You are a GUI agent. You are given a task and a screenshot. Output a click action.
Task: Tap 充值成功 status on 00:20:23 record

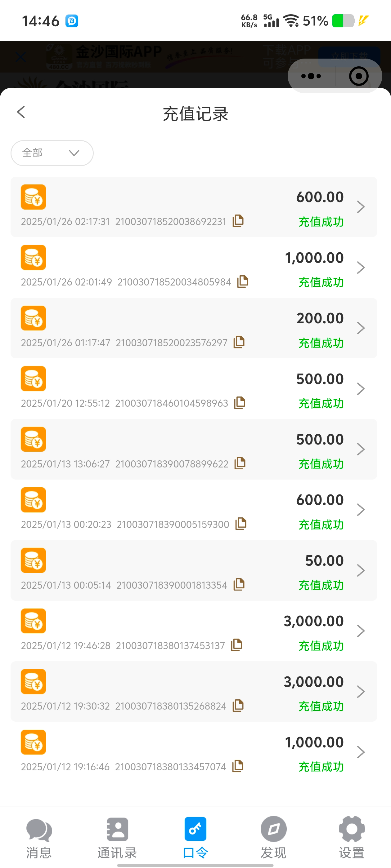click(321, 525)
